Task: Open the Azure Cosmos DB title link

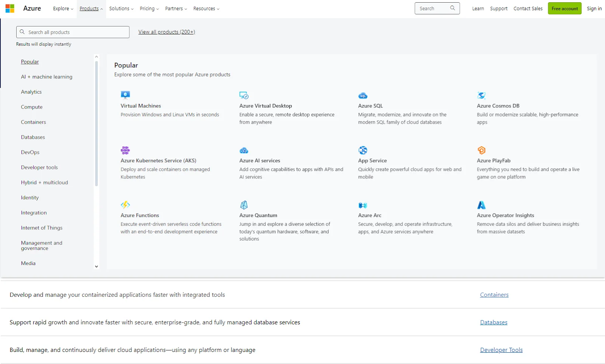Action: coord(498,106)
